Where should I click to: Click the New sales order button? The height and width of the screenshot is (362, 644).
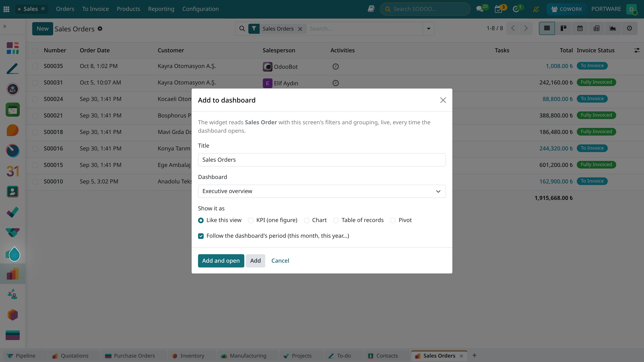(42, 29)
